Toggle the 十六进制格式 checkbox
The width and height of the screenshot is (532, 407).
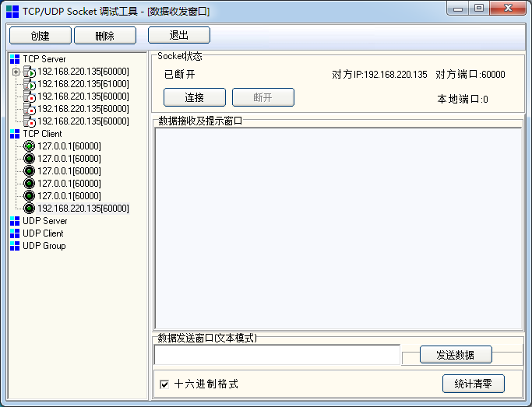[x=164, y=384]
